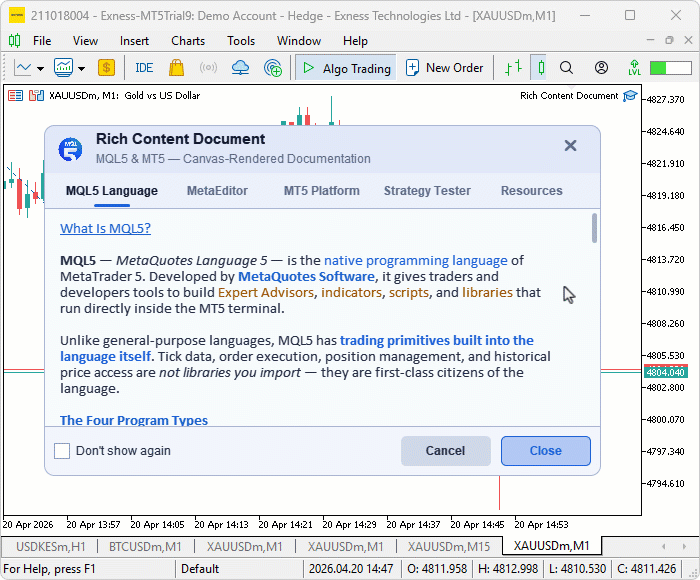The width and height of the screenshot is (700, 580).
Task: Toggle the Algo Trading button
Action: pos(346,68)
